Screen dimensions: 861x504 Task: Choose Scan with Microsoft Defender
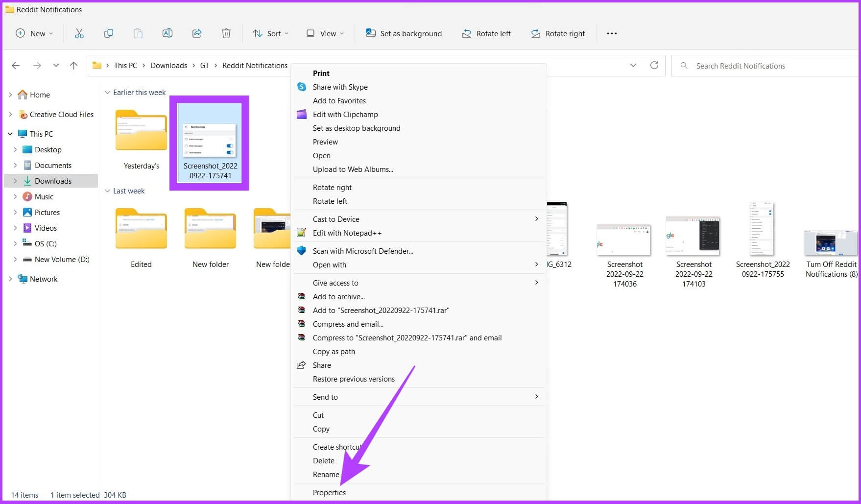point(363,251)
